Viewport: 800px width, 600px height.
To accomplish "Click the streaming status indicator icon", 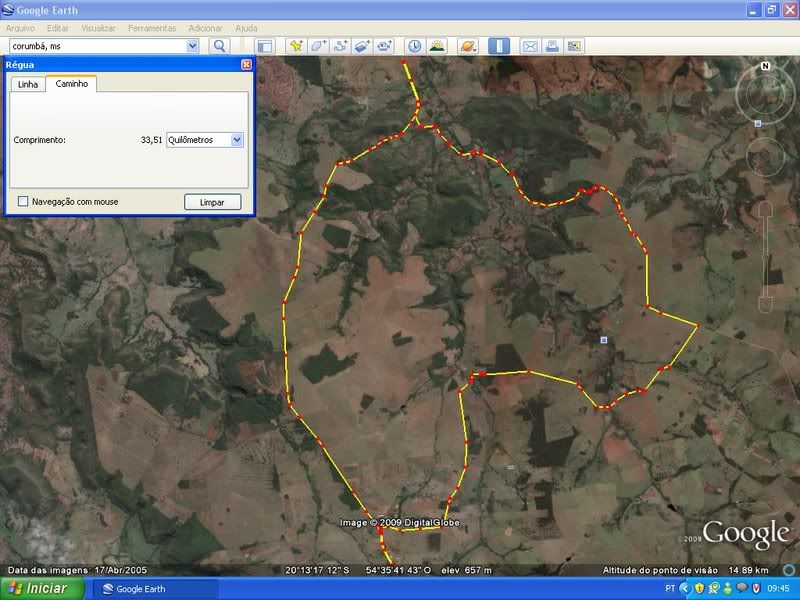I will point(789,570).
